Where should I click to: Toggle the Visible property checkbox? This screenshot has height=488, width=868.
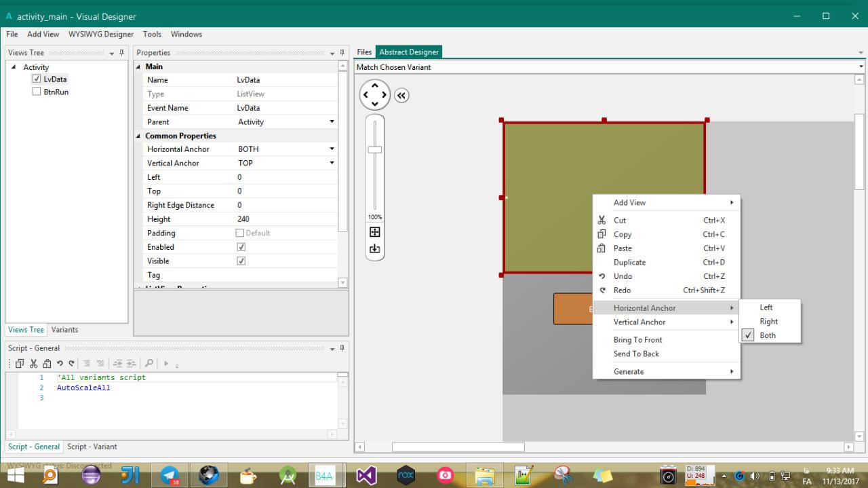point(241,261)
